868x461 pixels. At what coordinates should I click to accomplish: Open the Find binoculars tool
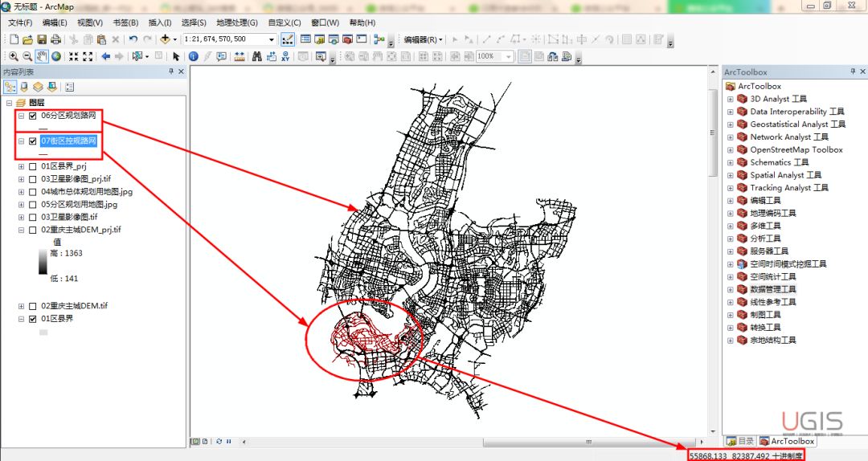click(x=257, y=56)
